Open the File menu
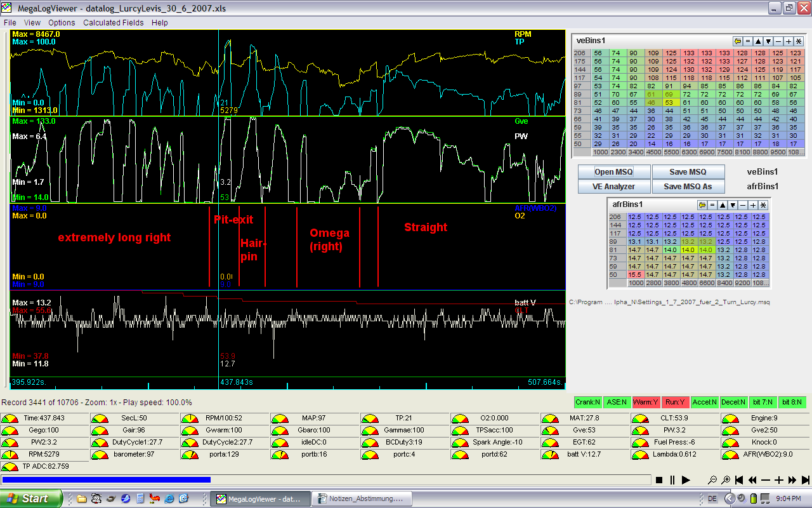Screen dimensions: 812x508 tap(10, 22)
